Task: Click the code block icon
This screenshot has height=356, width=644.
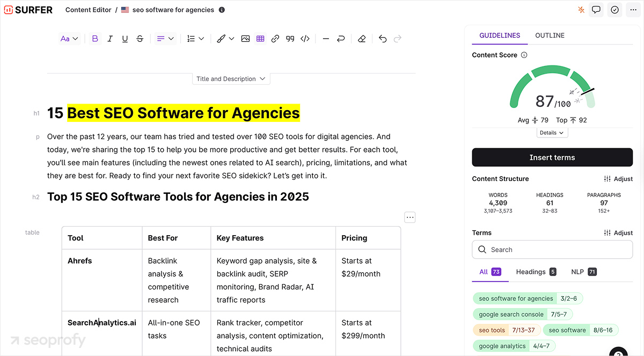Action: 305,39
